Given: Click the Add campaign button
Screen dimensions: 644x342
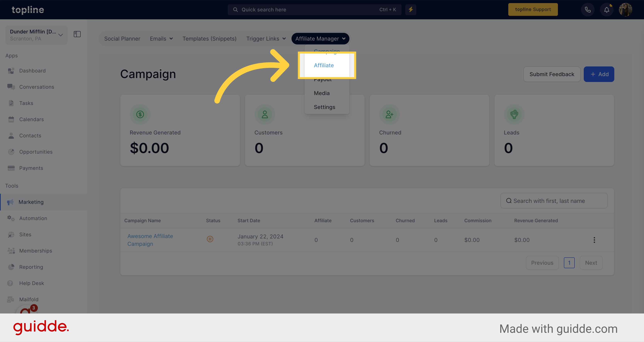Looking at the screenshot, I should coord(599,74).
